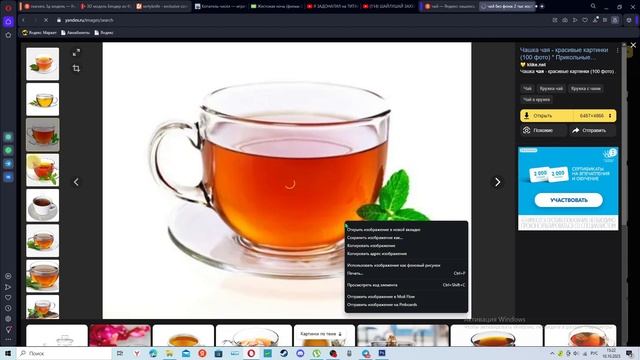Click the camera snapshot icon in the toolbar
The image size is (640, 360).
(565, 20)
